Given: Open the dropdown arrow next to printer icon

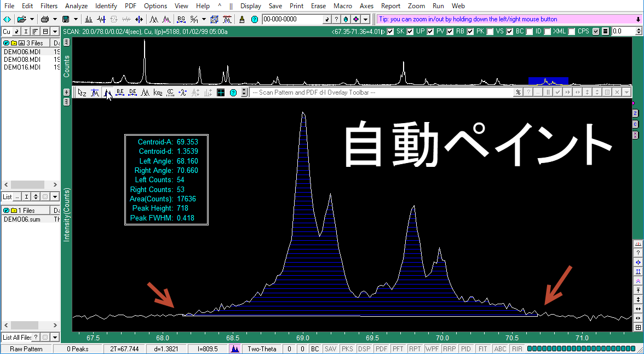Looking at the screenshot, I should tap(55, 19).
